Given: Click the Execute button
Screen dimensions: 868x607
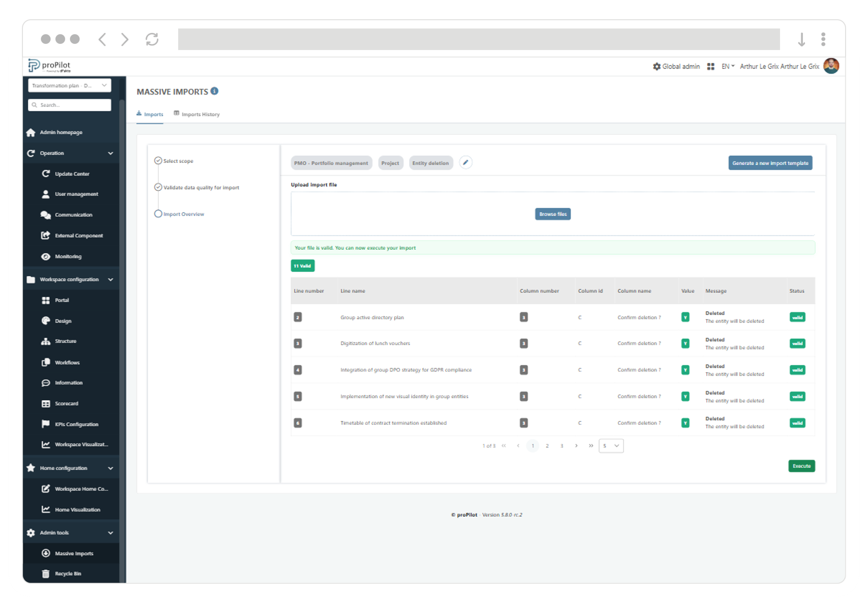Looking at the screenshot, I should click(802, 466).
